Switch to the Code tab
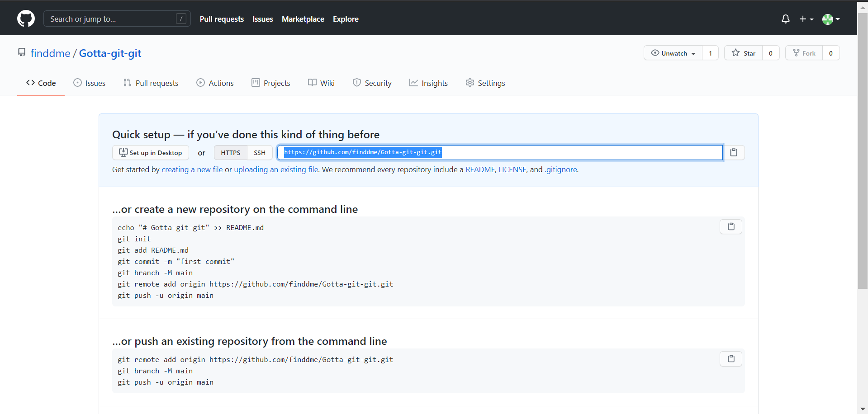The width and height of the screenshot is (868, 414). pos(41,83)
